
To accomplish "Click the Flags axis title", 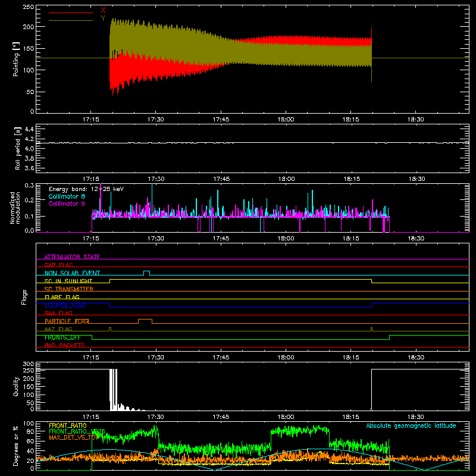I will click(24, 297).
